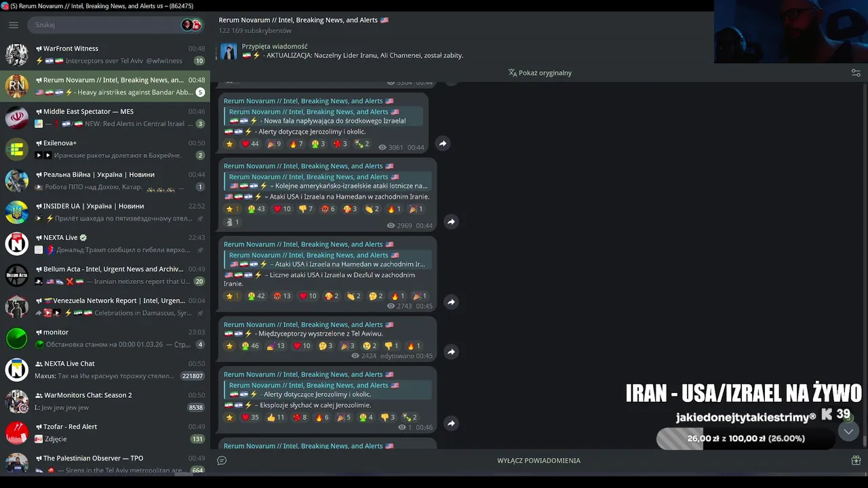868x488 pixels.
Task: Click the Szukaj search field
Action: click(x=105, y=25)
